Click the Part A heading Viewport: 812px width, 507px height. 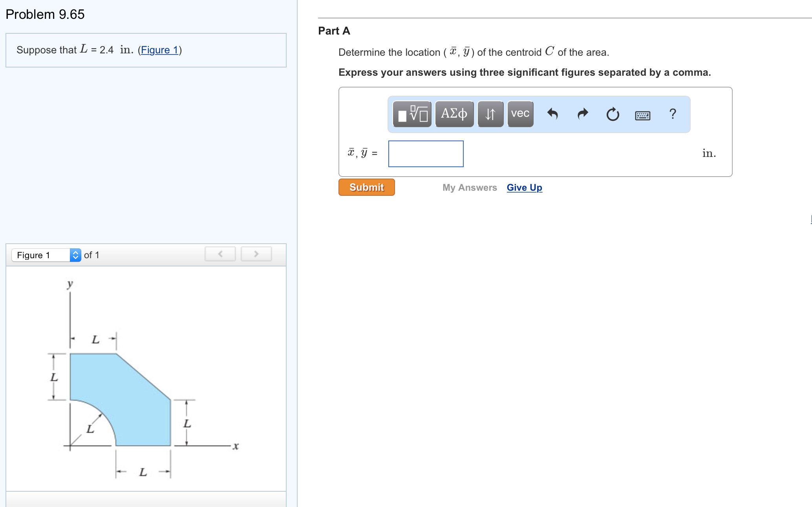point(334,31)
